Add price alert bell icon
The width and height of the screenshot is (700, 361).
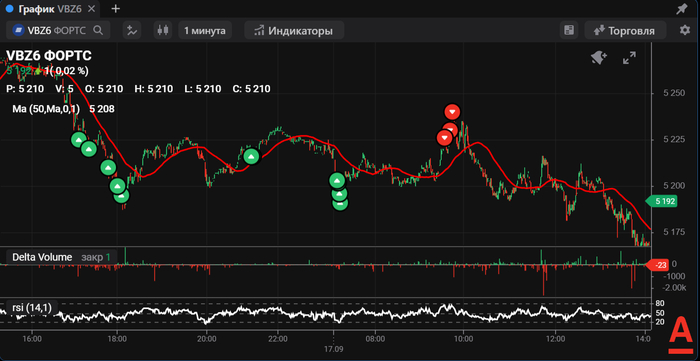pos(599,58)
